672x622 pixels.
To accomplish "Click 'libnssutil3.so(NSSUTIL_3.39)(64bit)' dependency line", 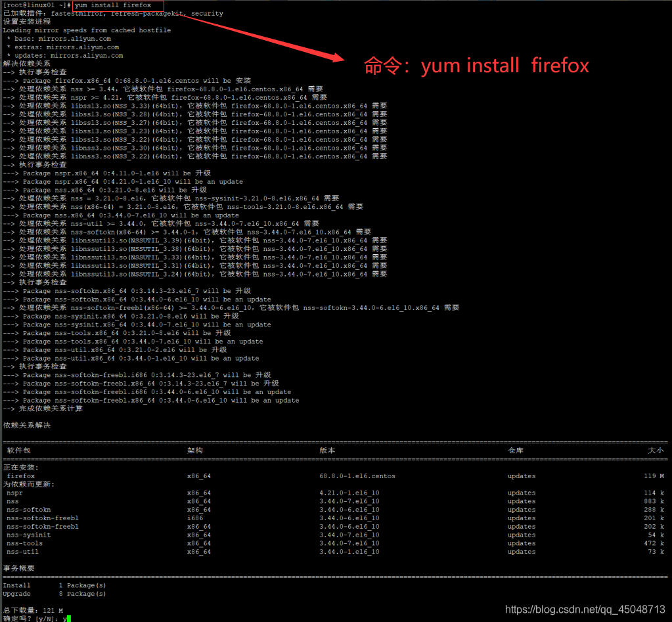I will (195, 240).
